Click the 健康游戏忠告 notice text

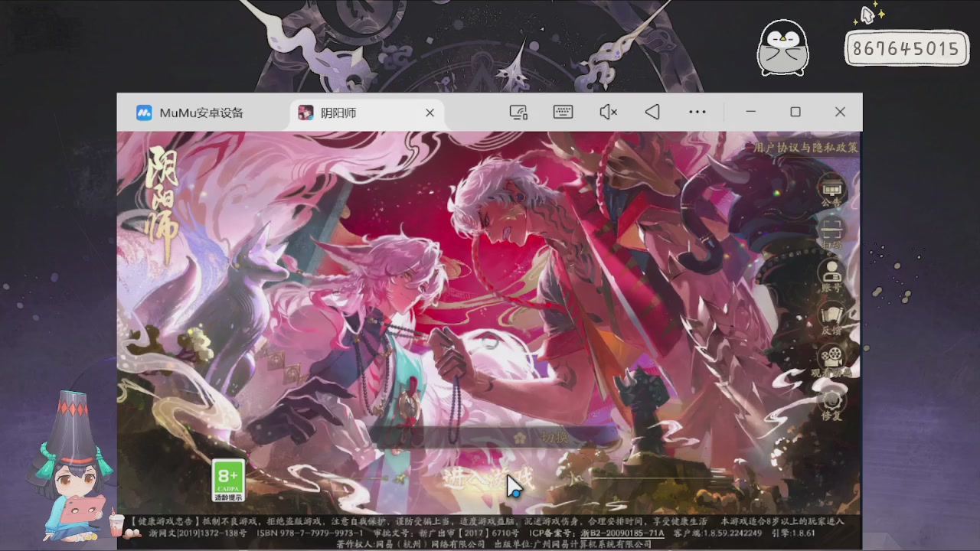(164, 521)
